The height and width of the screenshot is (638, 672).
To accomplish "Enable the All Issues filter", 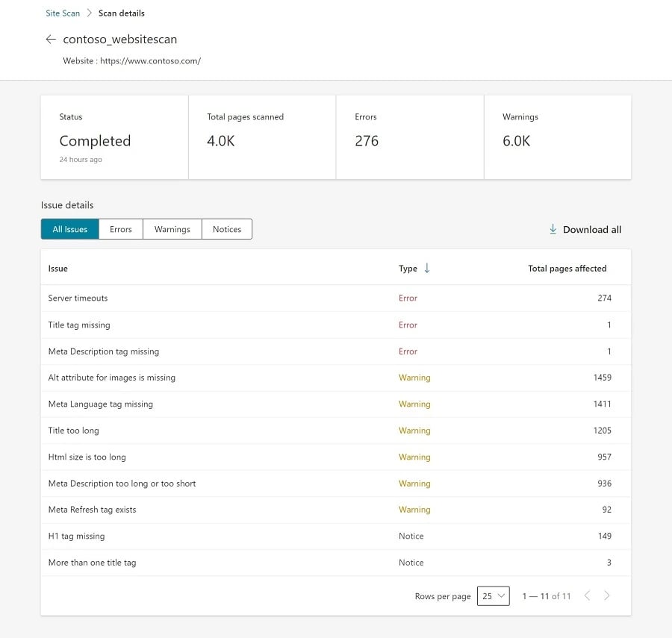I will coord(69,229).
